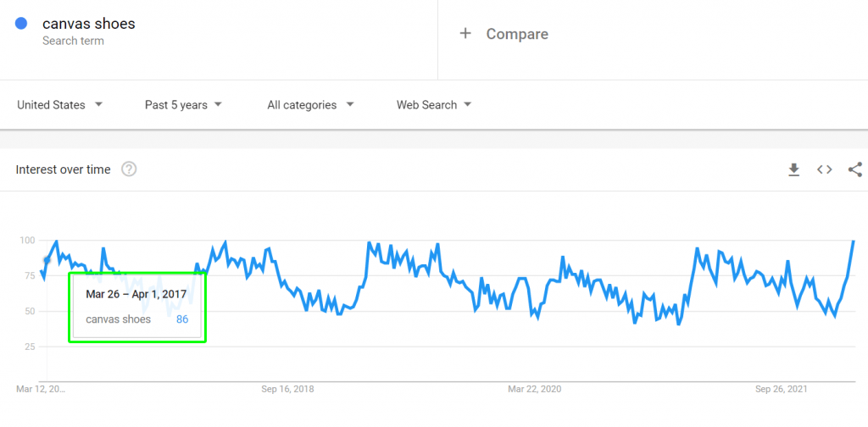868x427 pixels.
Task: Click the blue dot for canvas shoes
Action: pos(21,24)
